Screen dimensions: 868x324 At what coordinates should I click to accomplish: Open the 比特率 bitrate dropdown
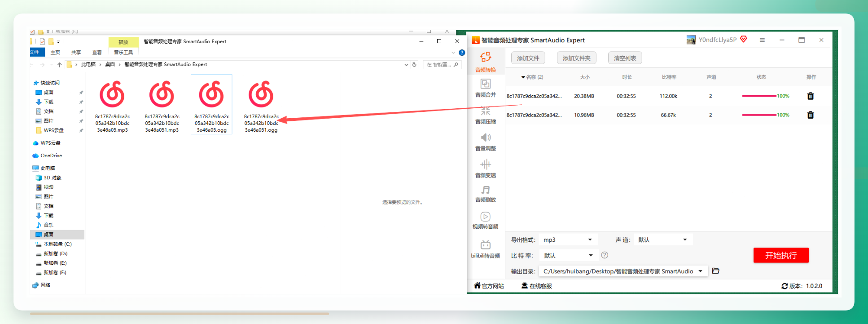(x=569, y=255)
